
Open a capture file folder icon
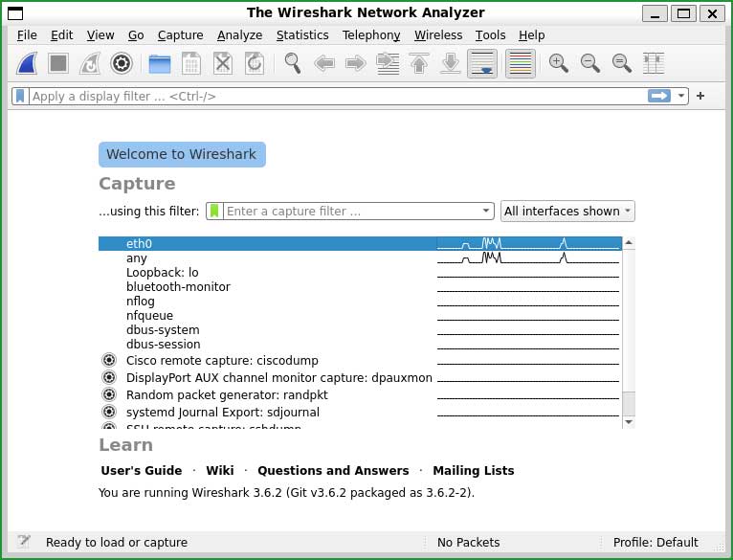click(x=160, y=63)
